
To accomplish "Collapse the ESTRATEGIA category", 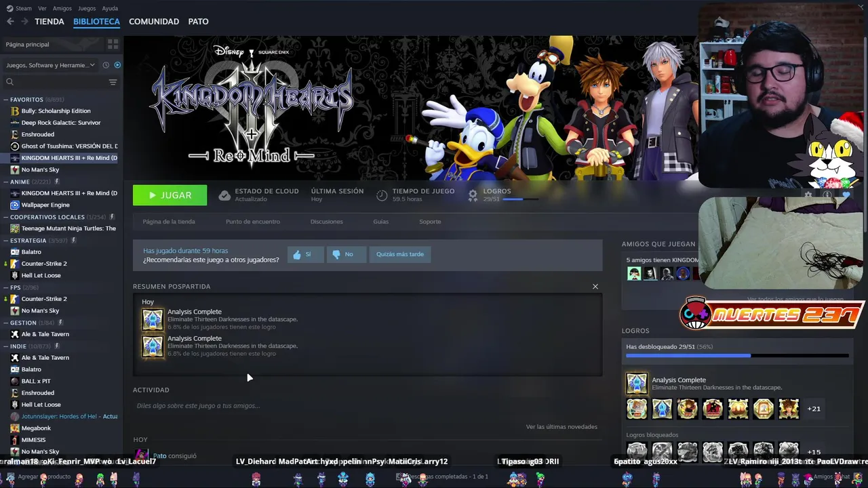I will [x=6, y=240].
